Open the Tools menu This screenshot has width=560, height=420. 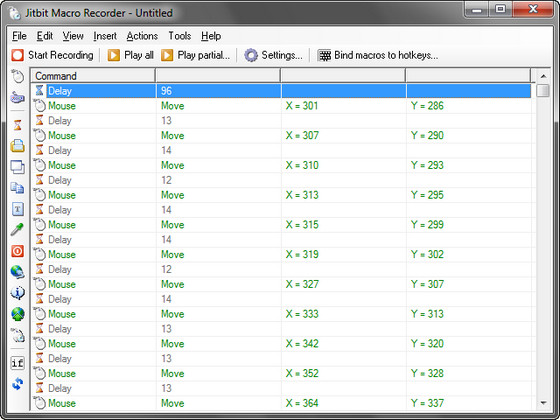pos(180,36)
